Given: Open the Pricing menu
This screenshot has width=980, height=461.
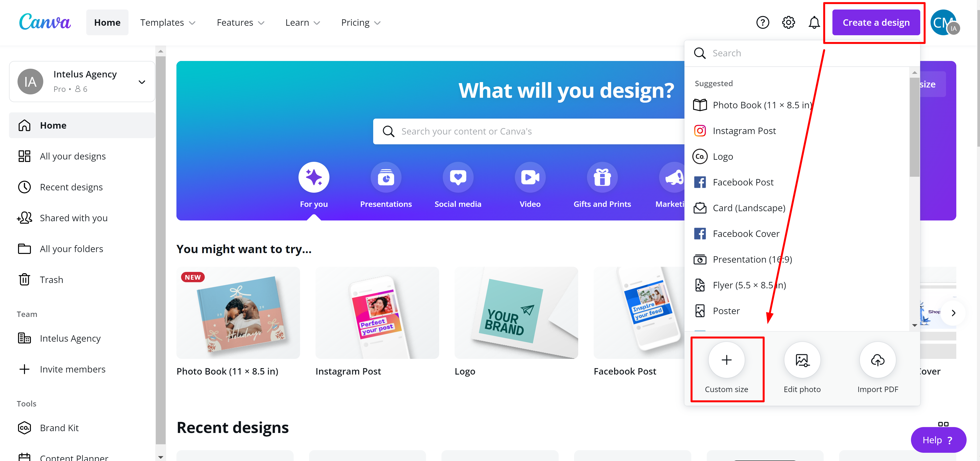Looking at the screenshot, I should pyautogui.click(x=360, y=22).
